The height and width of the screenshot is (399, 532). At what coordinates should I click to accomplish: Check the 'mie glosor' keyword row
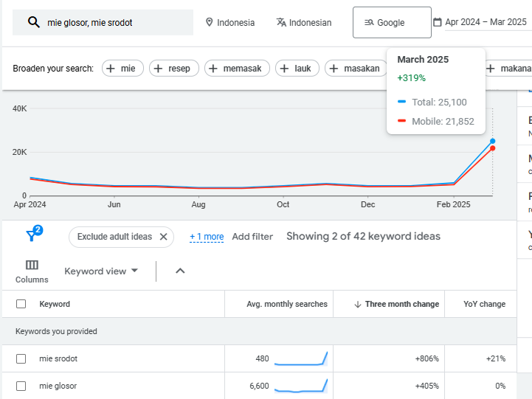click(21, 386)
